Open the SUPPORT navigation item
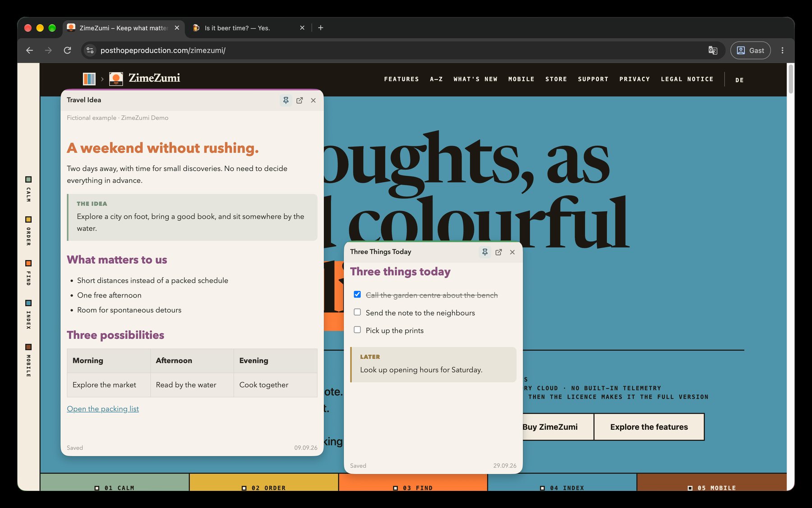 (x=593, y=79)
